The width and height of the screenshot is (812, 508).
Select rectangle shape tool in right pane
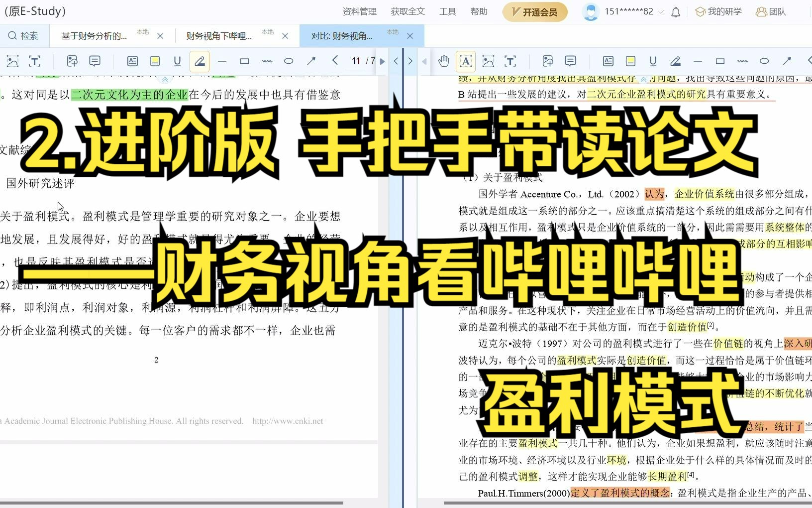pyautogui.click(x=720, y=61)
